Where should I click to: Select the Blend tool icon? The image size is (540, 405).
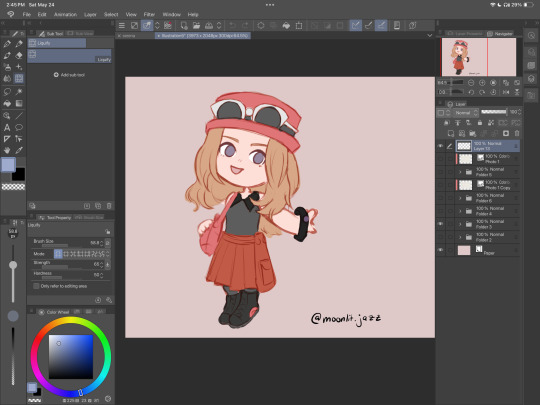click(x=7, y=79)
